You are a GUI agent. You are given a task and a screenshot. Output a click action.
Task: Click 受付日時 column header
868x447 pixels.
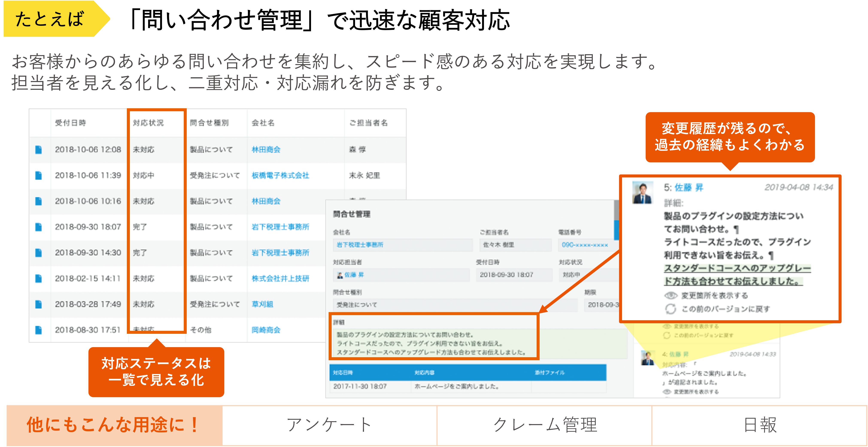pyautogui.click(x=70, y=123)
